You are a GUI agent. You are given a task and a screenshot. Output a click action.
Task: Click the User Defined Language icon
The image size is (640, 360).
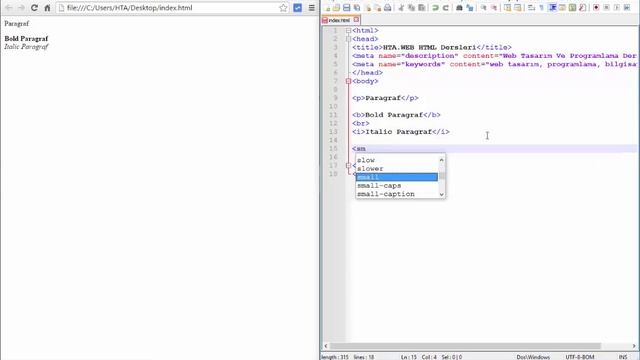click(562, 8)
